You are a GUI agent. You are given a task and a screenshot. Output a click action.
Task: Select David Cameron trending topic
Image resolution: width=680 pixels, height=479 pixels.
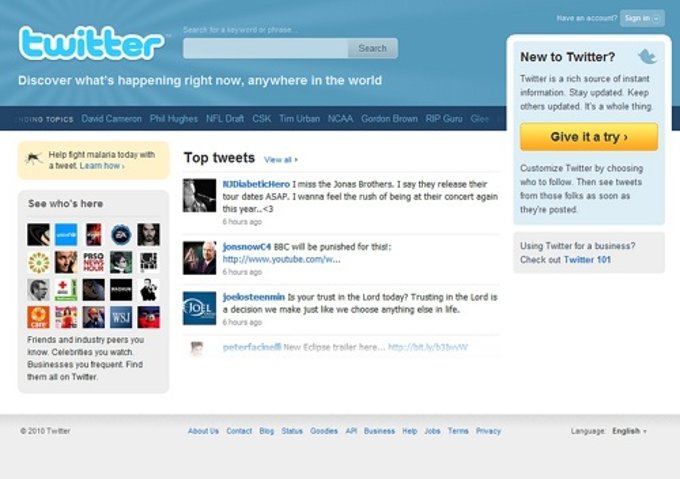[111, 118]
